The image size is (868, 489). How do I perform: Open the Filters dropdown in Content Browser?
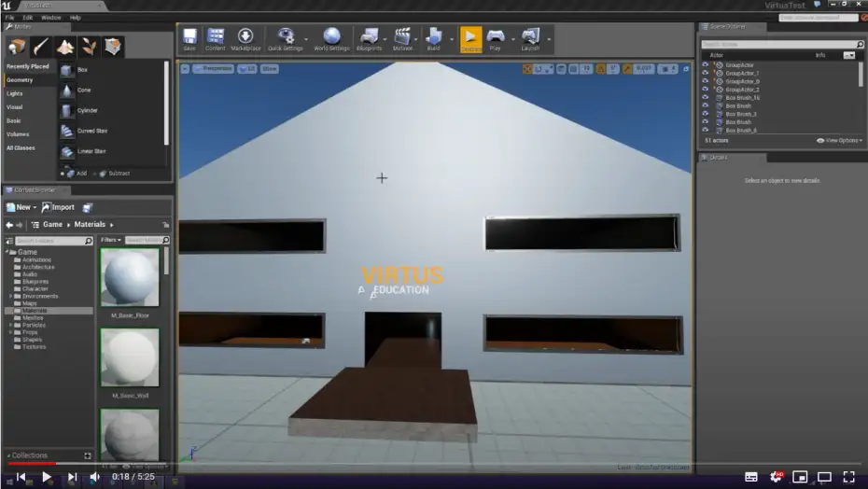[111, 241]
